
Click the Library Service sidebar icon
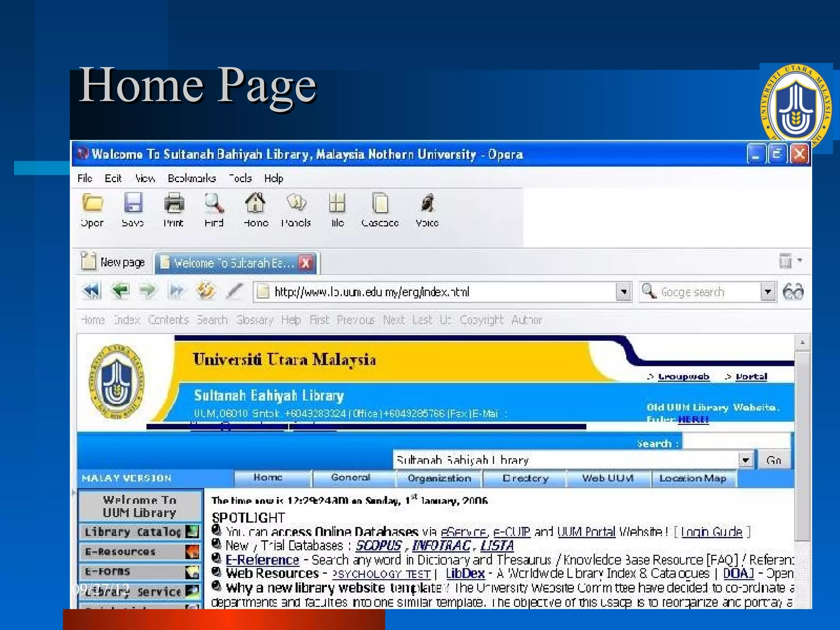[192, 591]
